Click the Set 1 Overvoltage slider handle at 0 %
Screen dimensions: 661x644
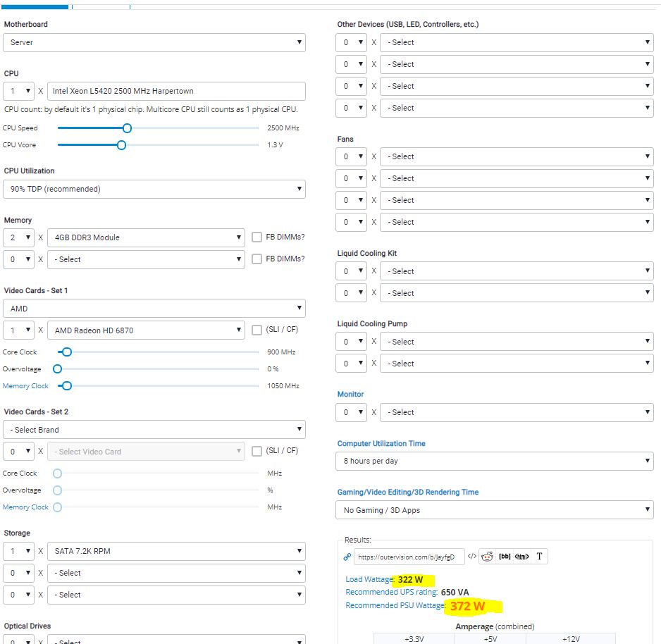57,369
